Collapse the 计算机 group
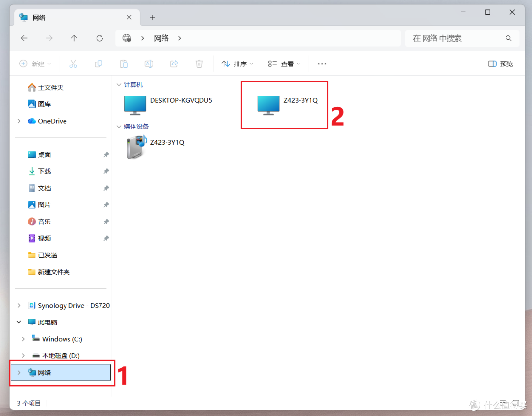532x416 pixels. (119, 84)
